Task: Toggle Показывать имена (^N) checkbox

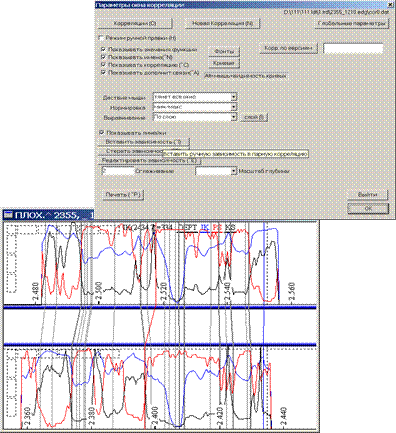Action: [x=103, y=57]
